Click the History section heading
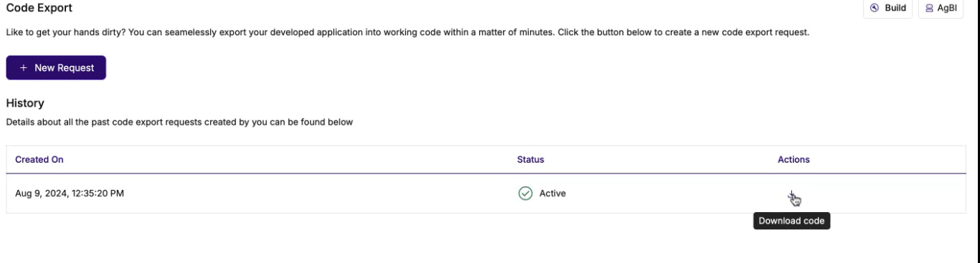980x263 pixels. [x=25, y=103]
